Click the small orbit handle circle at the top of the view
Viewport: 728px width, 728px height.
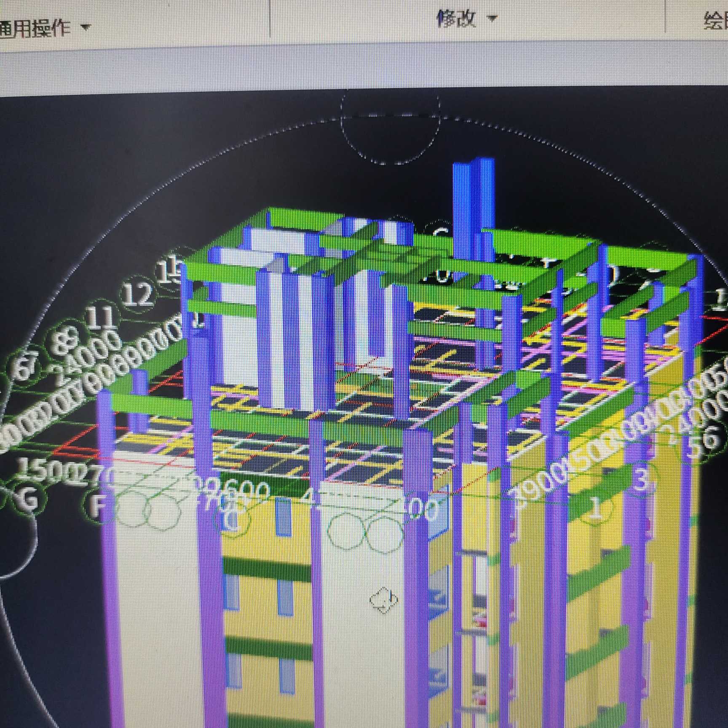(391, 126)
